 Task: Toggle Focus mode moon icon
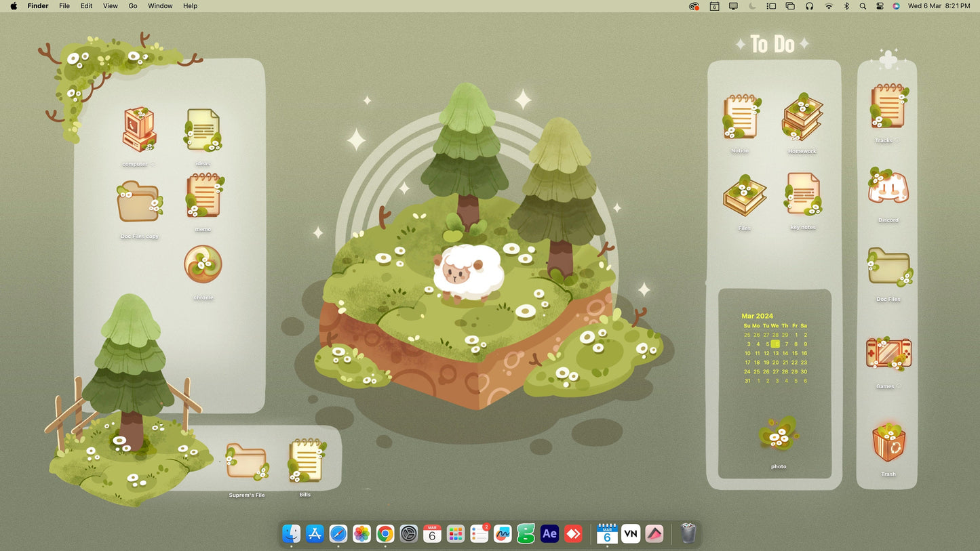point(752,6)
